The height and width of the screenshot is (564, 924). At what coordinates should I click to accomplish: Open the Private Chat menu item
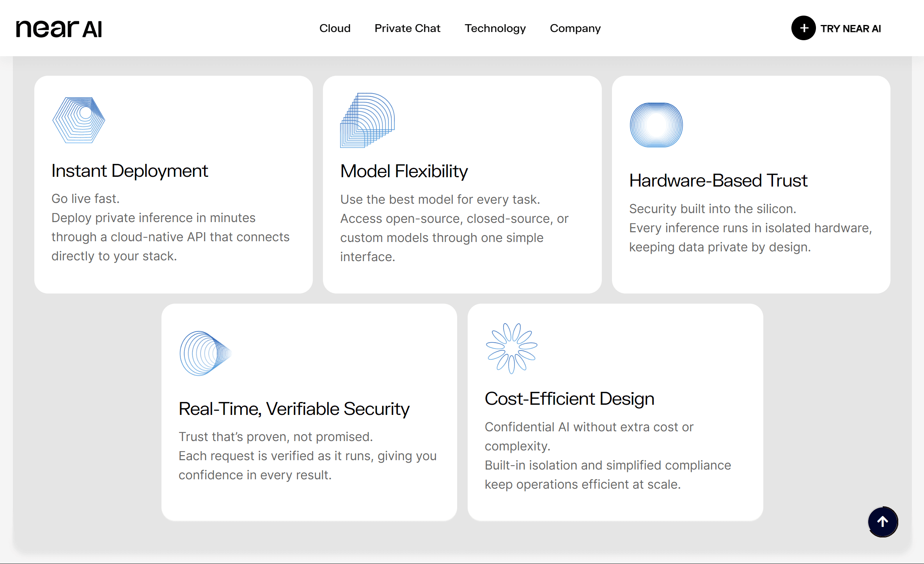click(x=407, y=28)
